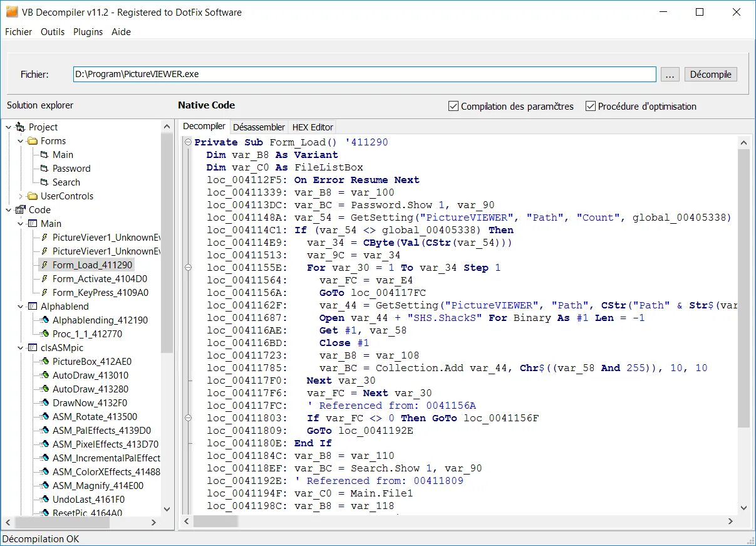Click the Main module icon under Code
This screenshot has height=546, width=756.
click(33, 224)
